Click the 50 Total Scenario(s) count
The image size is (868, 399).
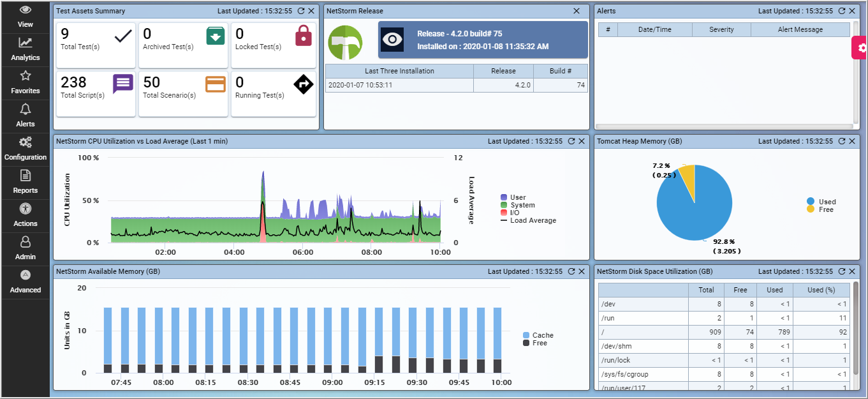tap(151, 82)
